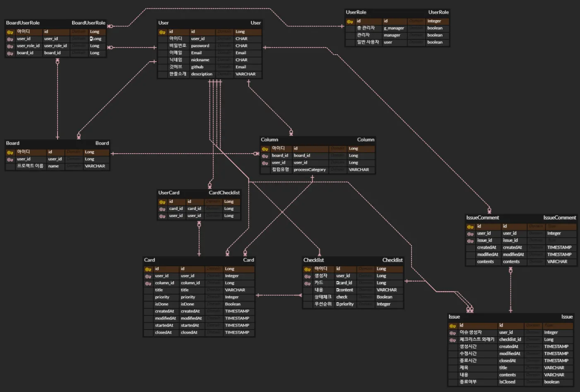
Task: Click the primary key icon in Checklist table
Action: click(308, 269)
